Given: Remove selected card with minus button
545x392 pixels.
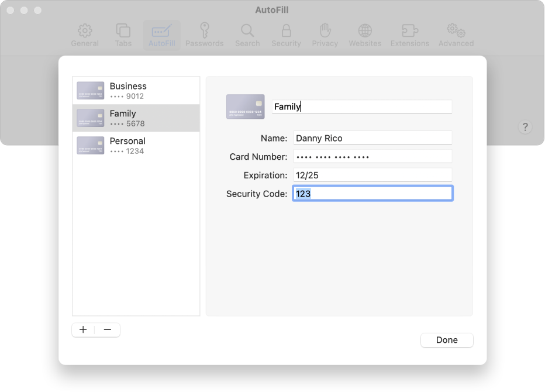Looking at the screenshot, I should (x=108, y=330).
